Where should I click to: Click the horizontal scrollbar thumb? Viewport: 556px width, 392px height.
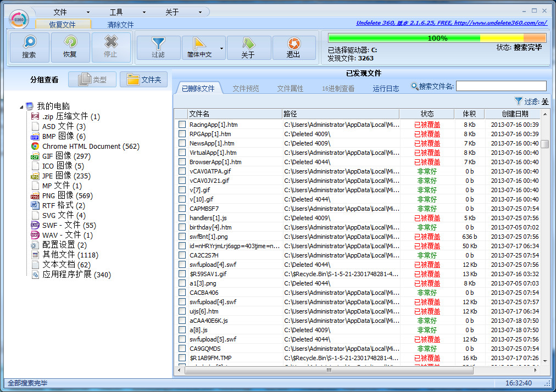pyautogui.click(x=329, y=370)
